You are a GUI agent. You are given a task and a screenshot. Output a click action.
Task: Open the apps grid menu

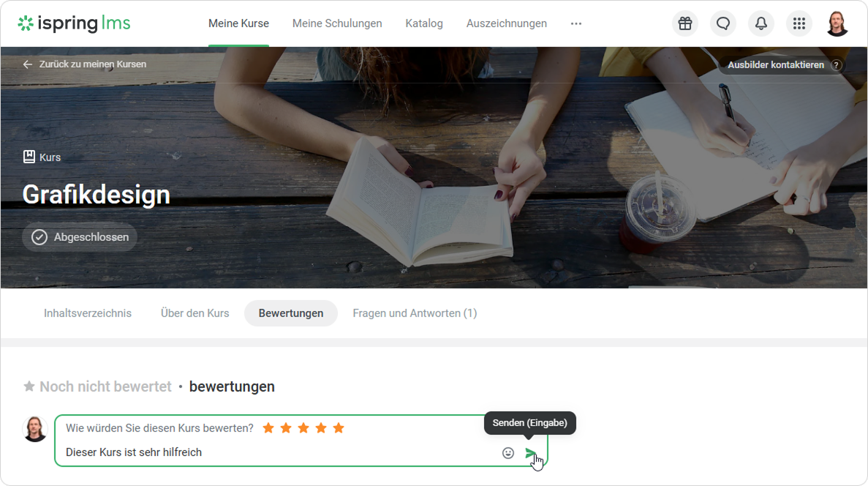pos(799,23)
